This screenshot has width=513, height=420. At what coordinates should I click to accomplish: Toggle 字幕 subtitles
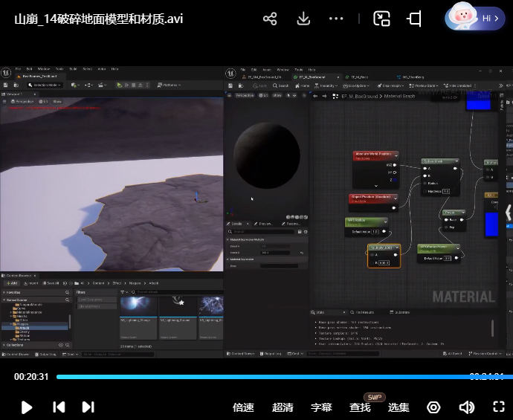pyautogui.click(x=321, y=407)
